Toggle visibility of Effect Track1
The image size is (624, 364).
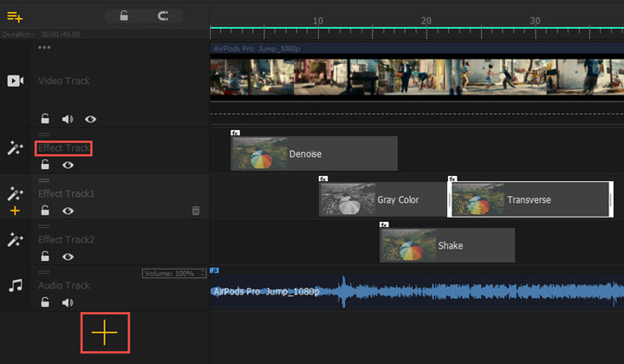(68, 211)
